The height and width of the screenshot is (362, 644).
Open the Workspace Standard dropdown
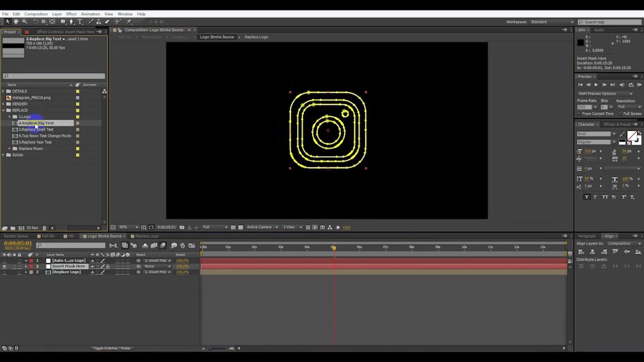(551, 22)
